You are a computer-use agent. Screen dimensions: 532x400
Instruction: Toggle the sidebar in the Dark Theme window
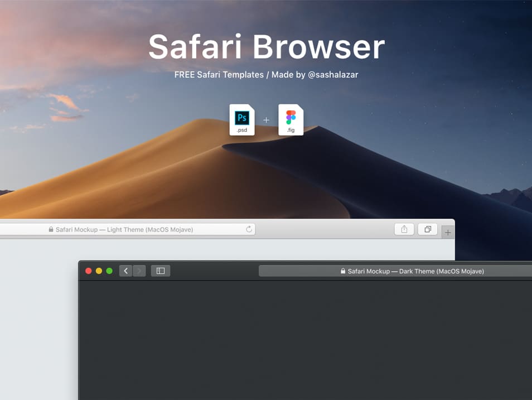(161, 271)
